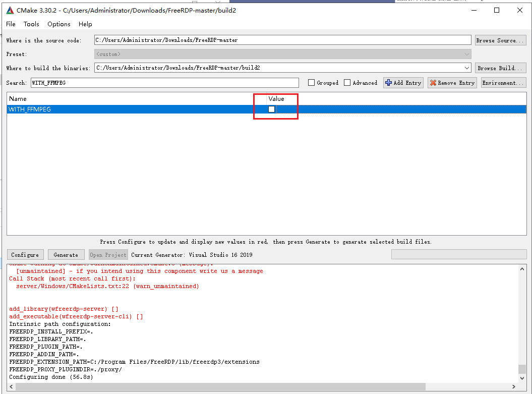The height and width of the screenshot is (394, 532).
Task: Click the 'add_library(wfreerdp-server) []' log line
Action: [64, 309]
